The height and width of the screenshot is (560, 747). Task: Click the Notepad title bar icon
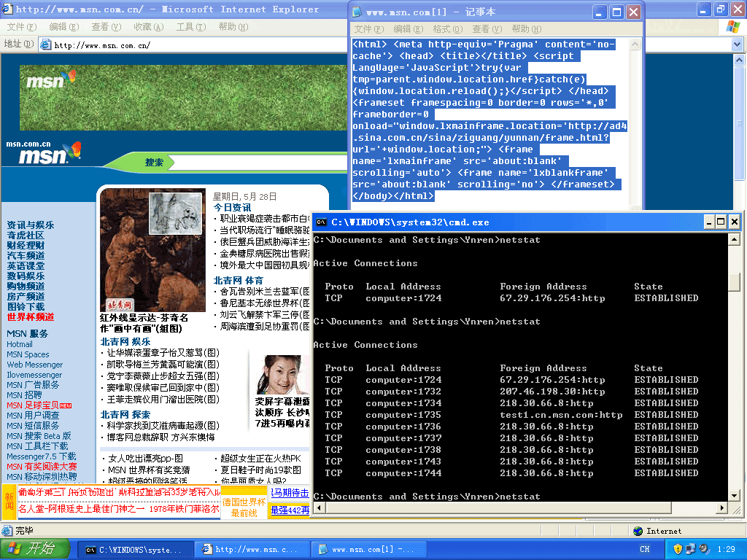click(357, 12)
